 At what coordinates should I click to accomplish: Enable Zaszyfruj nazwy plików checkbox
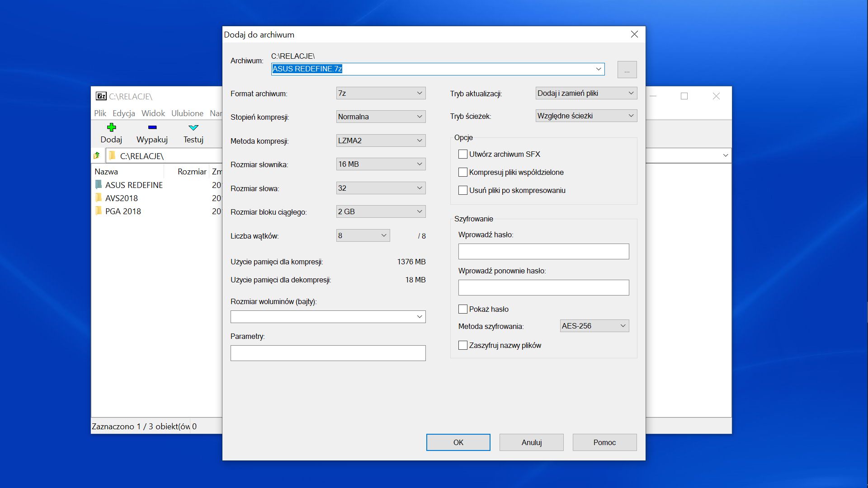[462, 345]
